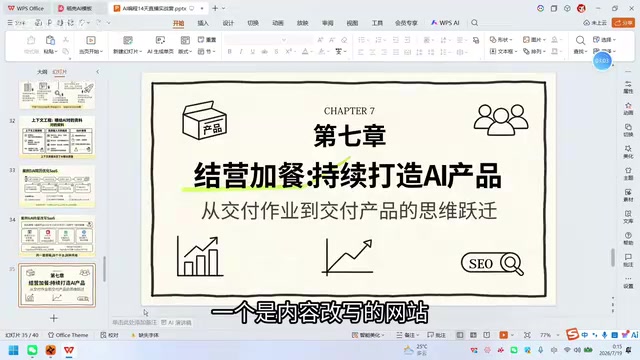Toggle italic formatting
The height and width of the screenshot is (360, 640).
pos(241,51)
